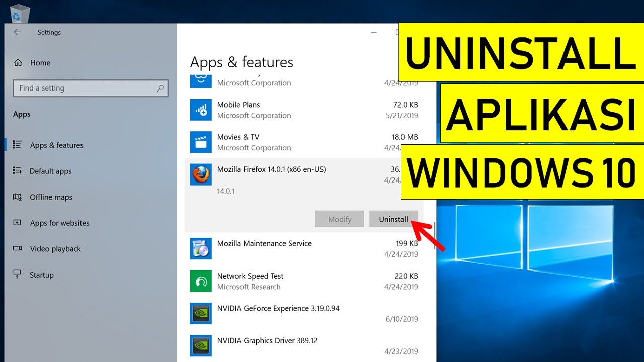Focus the Find a setting search box
Image resolution: width=644 pixels, height=362 pixels.
(91, 88)
